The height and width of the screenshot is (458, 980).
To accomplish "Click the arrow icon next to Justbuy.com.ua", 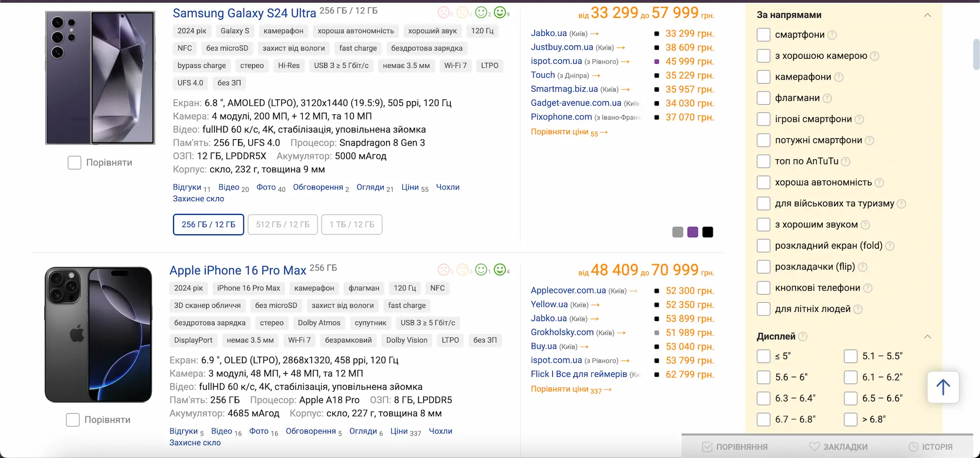I will coord(621,47).
